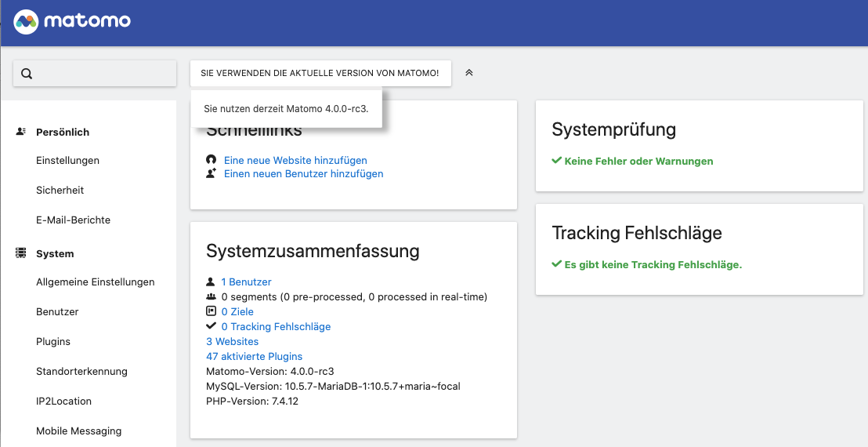Screen dimensions: 868x447
Task: Click the Tracking Fehlschläge widget heading
Action: [637, 233]
